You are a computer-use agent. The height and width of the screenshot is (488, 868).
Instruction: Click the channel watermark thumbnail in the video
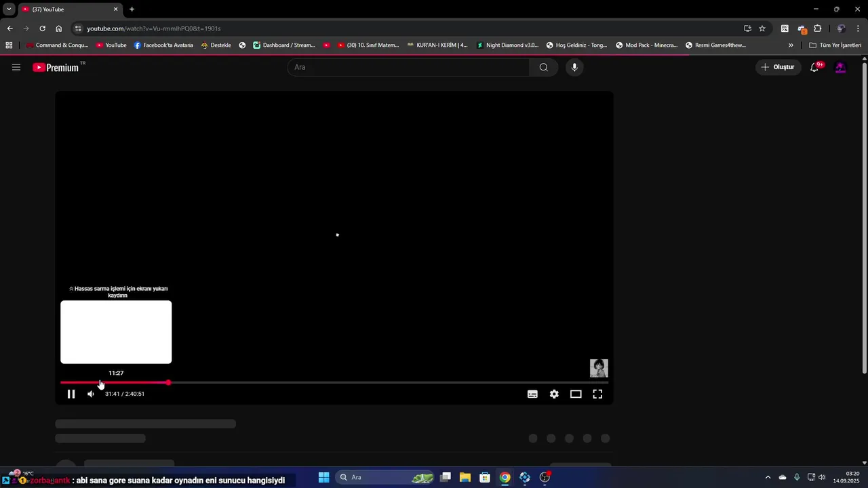[x=599, y=368]
